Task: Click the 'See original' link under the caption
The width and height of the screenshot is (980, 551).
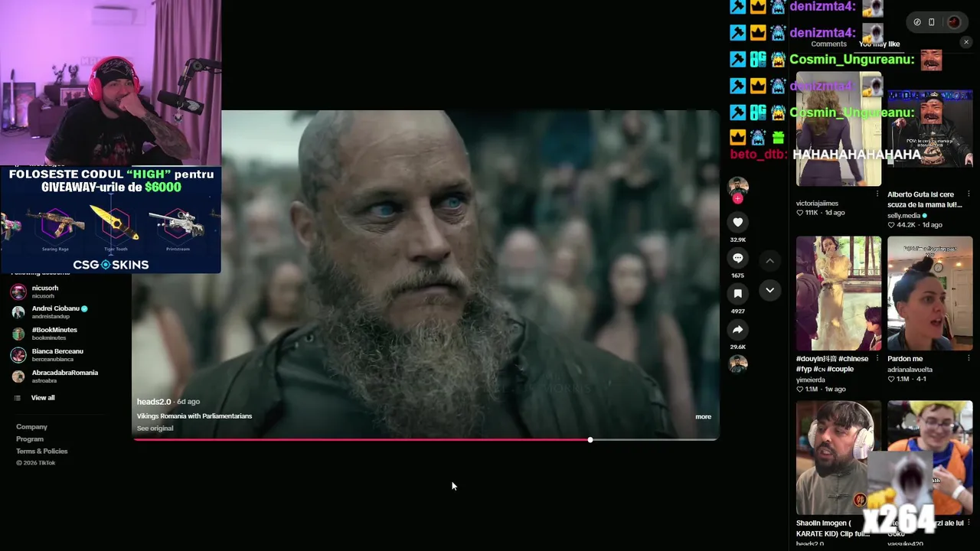Action: [155, 429]
